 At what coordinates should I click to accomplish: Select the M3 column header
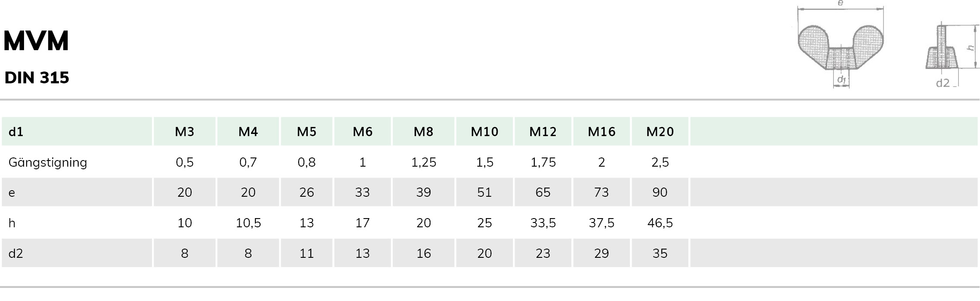click(x=185, y=131)
